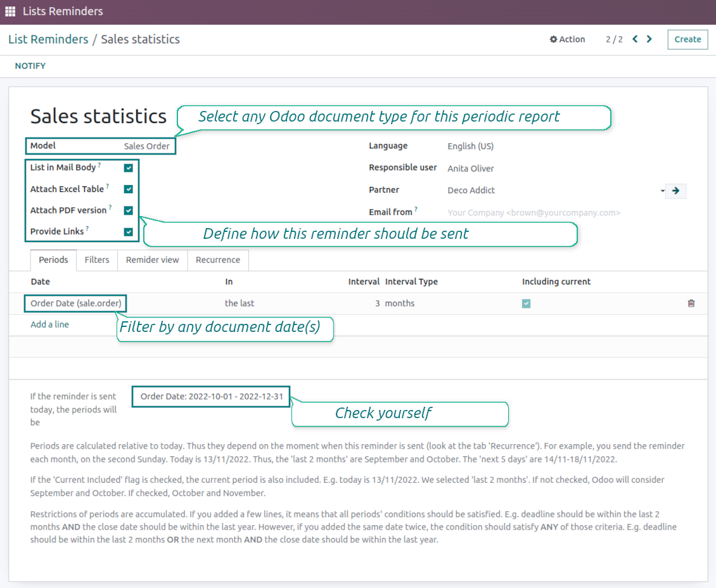Viewport: 716px width, 588px height.
Task: Delete the Order Date period row
Action: tap(691, 304)
